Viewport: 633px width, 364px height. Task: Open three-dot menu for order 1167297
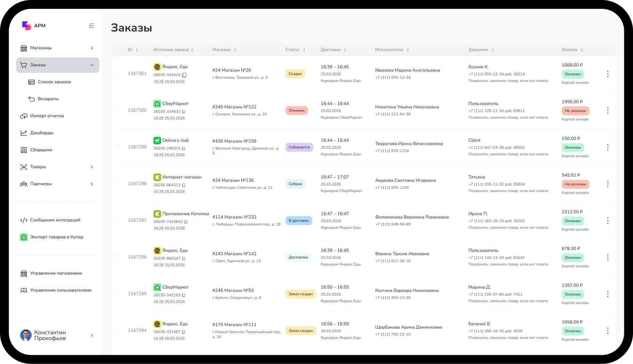608,221
